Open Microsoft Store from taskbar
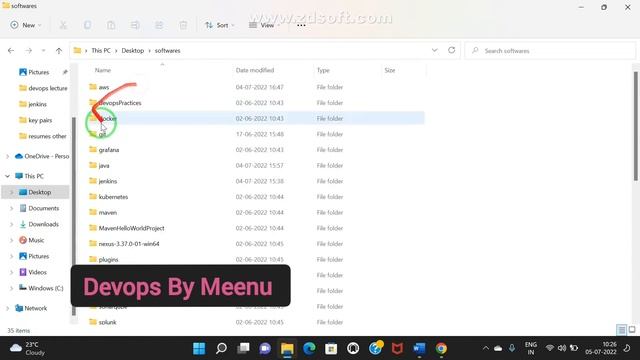Screen dimensions: 640x360 (x=331, y=348)
